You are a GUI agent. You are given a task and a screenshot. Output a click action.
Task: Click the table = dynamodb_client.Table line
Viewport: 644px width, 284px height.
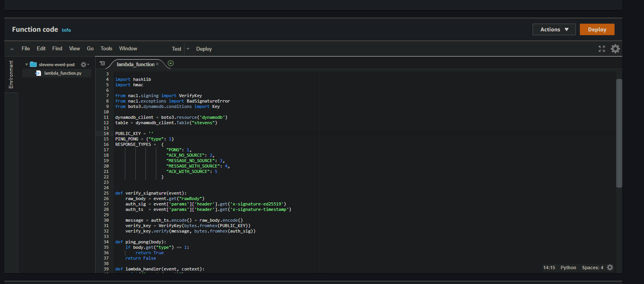pyautogui.click(x=166, y=123)
